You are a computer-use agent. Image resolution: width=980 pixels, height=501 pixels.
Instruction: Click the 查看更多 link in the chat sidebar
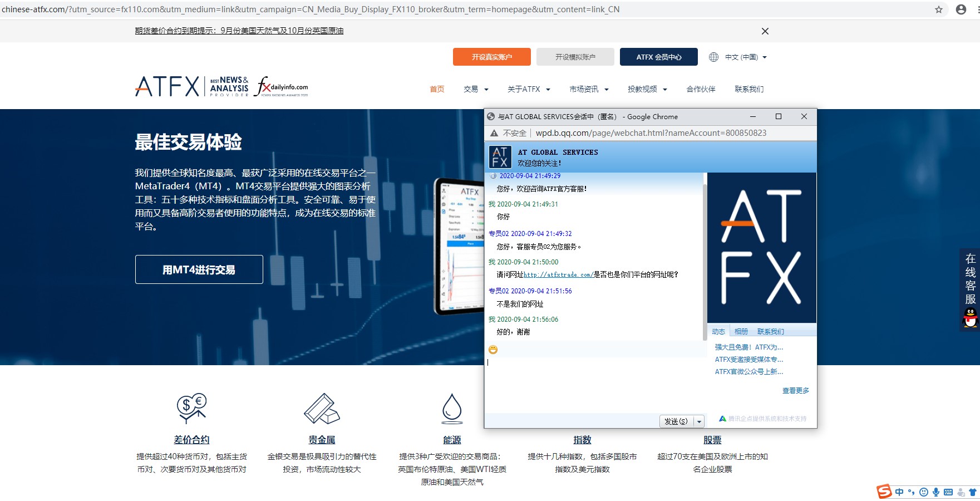click(x=796, y=390)
